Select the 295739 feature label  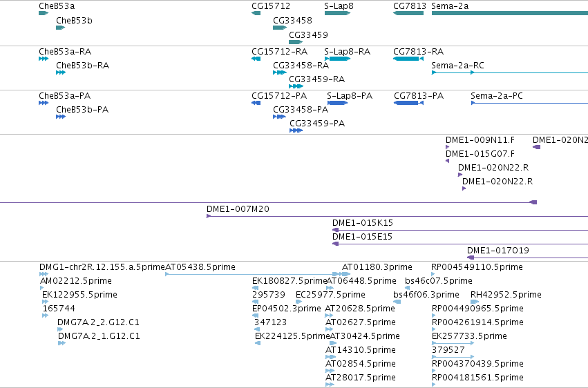tap(269, 295)
